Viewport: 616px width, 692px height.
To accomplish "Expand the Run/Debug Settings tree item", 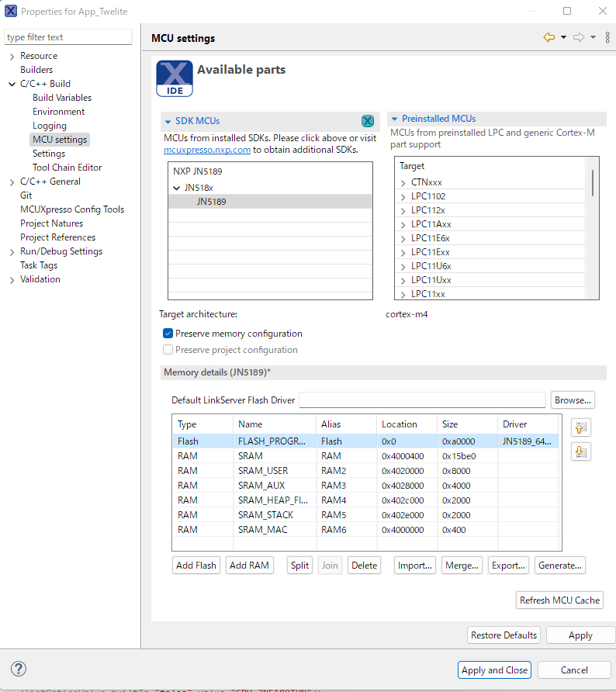I will click(12, 252).
